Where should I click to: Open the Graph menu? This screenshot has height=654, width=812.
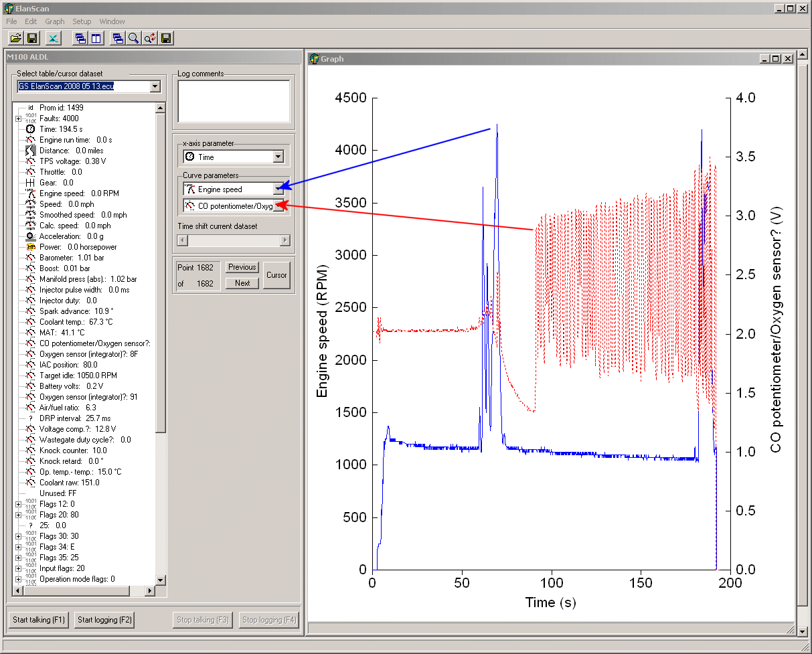click(55, 21)
